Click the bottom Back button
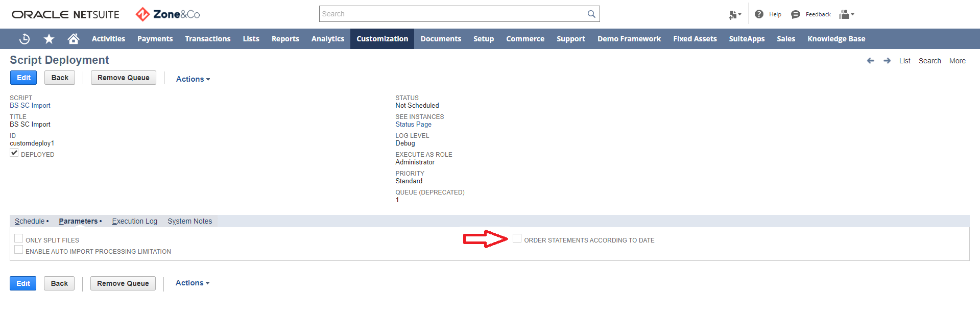The height and width of the screenshot is (315, 980). tap(59, 283)
